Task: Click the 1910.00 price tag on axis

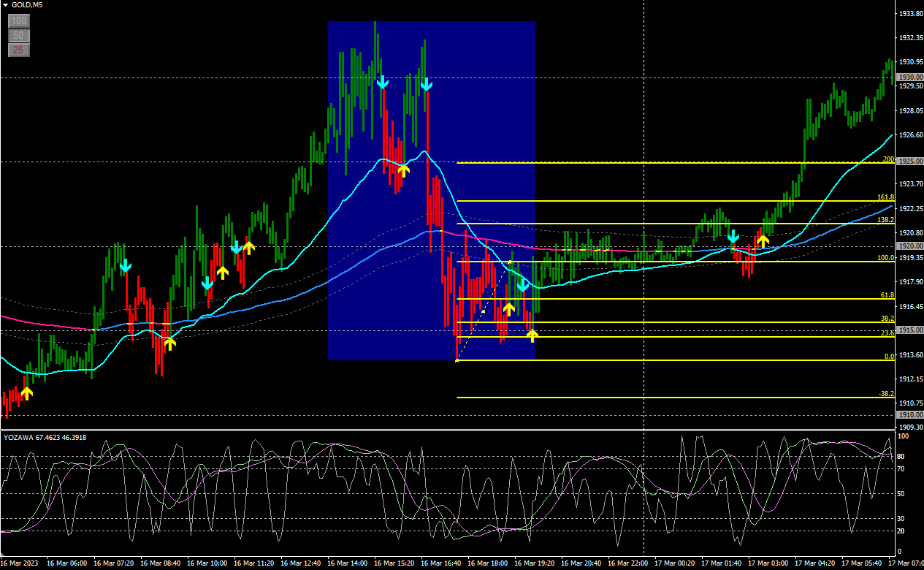Action: click(x=910, y=414)
